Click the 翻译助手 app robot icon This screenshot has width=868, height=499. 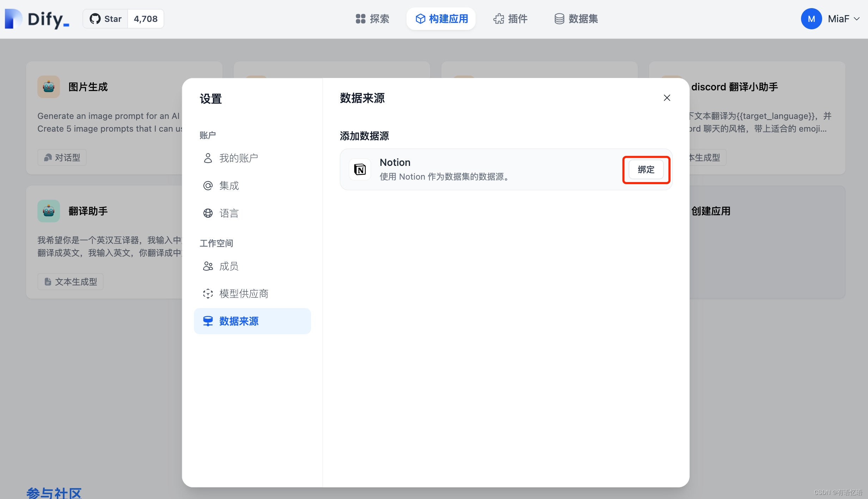(49, 211)
